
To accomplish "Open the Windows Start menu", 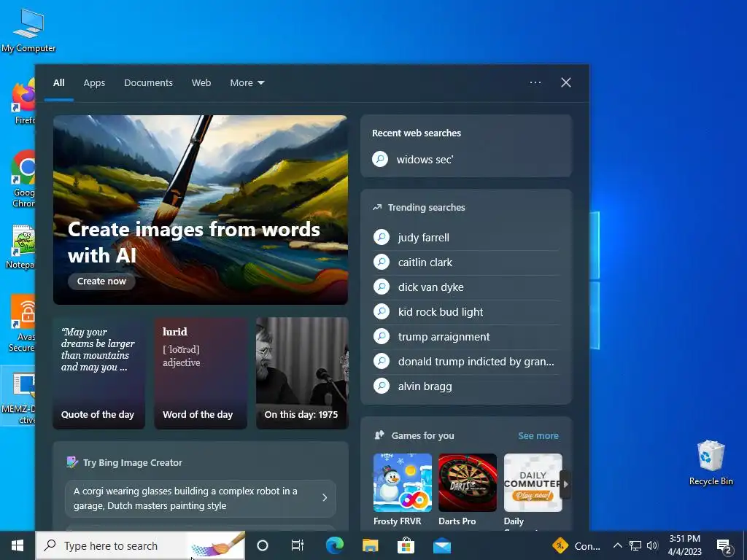I will [x=18, y=545].
